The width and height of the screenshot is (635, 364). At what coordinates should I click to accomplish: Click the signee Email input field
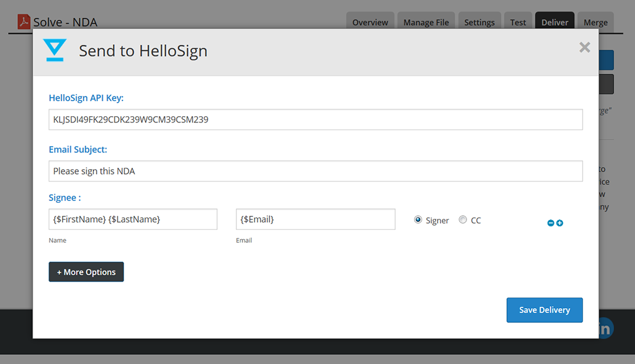[x=315, y=220]
